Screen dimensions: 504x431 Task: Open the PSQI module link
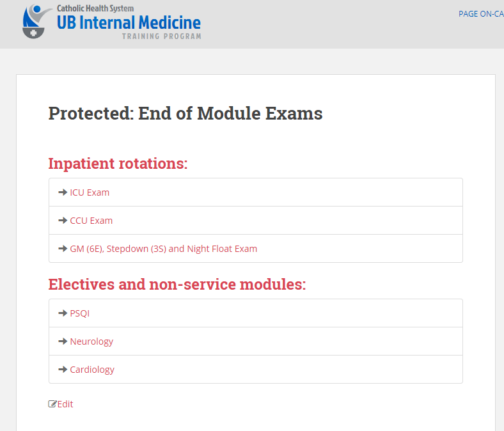click(80, 313)
